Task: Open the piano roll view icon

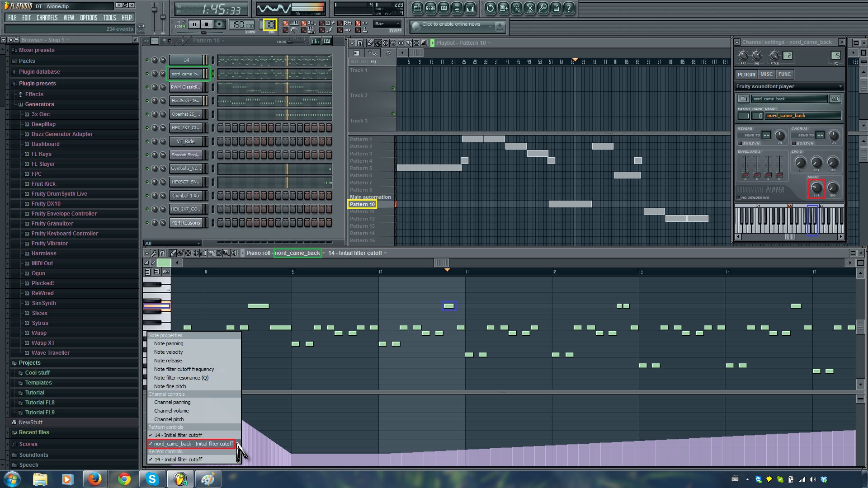Action: (443, 8)
